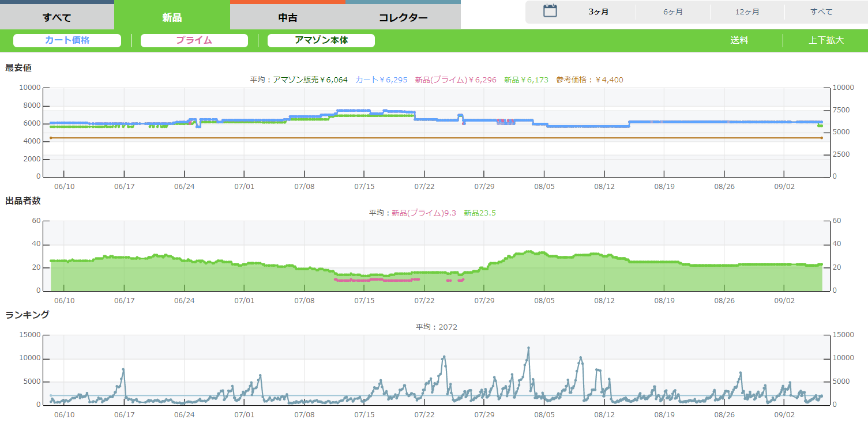Click the ranking spike at 06/17
The height and width of the screenshot is (423, 868).
pos(123,369)
